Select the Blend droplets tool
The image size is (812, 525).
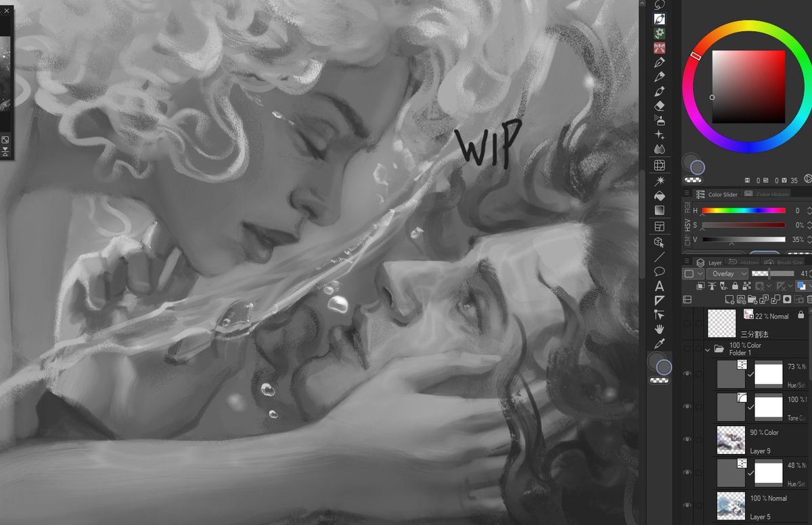pos(660,150)
